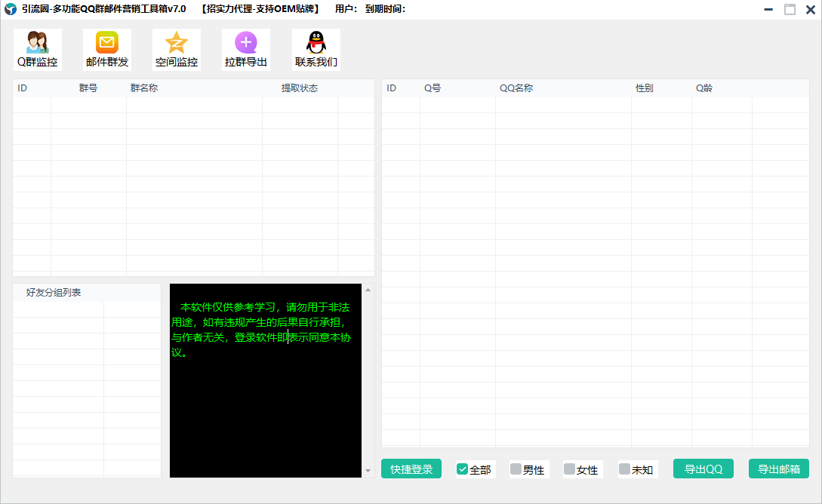Enable the 未知 checkbox
Screen dimensions: 822x504
pos(624,469)
